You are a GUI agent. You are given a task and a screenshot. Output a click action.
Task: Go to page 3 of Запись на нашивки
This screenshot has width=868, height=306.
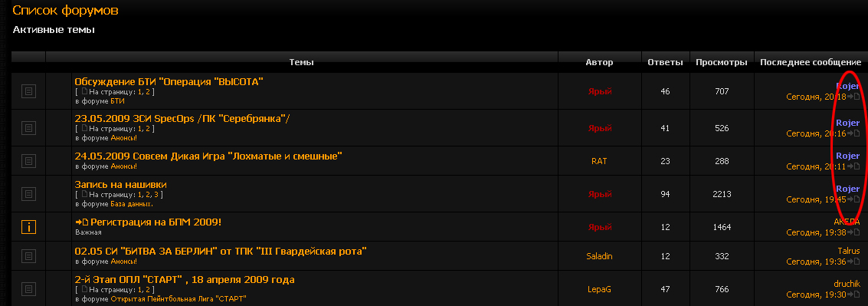pyautogui.click(x=156, y=195)
